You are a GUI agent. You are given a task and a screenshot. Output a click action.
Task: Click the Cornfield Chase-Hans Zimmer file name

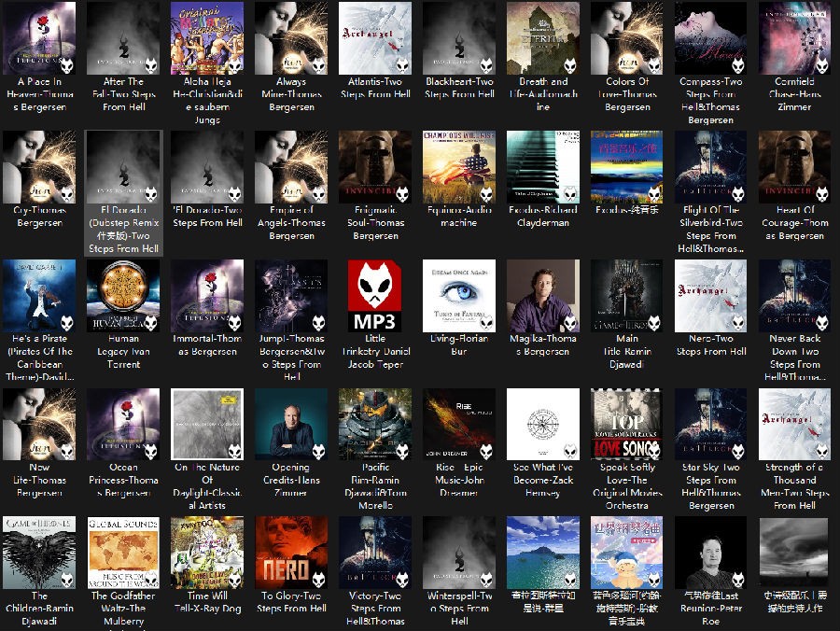click(794, 94)
